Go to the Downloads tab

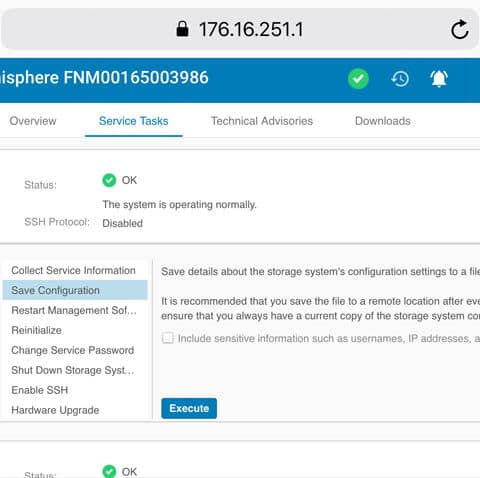(x=383, y=121)
